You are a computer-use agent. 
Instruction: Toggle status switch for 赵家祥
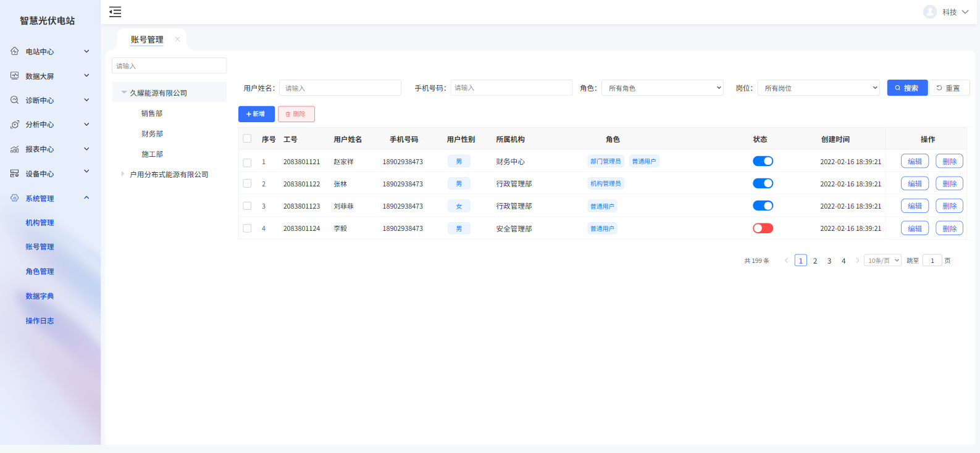pyautogui.click(x=763, y=161)
